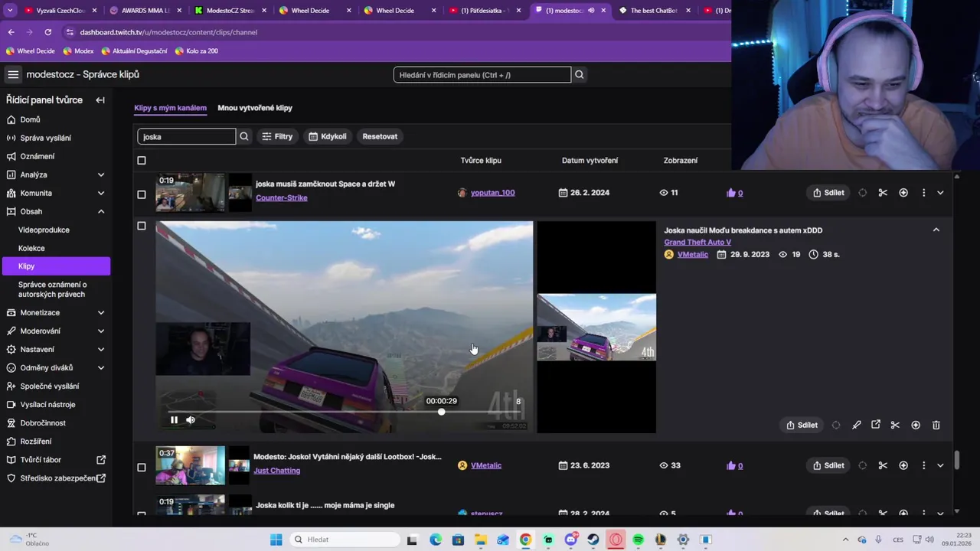Image resolution: width=980 pixels, height=551 pixels.
Task: Collapse Obsah section in sidebar
Action: (x=100, y=211)
